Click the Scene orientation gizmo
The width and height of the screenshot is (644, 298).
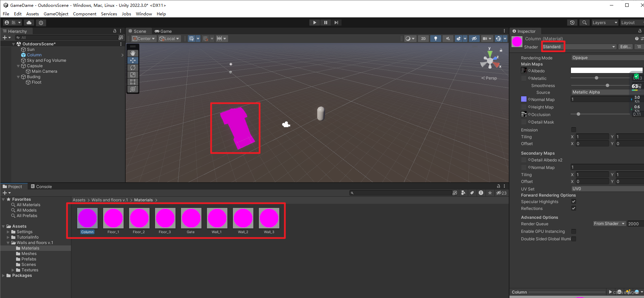click(x=490, y=61)
